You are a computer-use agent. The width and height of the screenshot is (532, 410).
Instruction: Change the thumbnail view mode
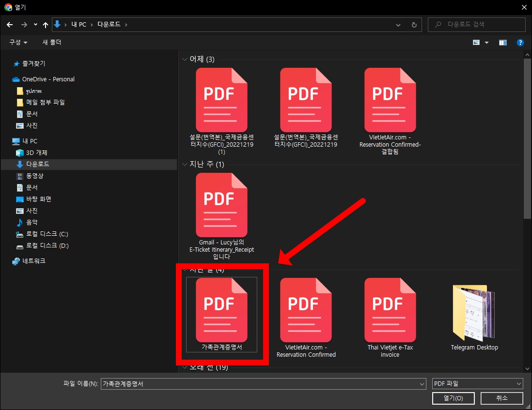click(x=477, y=43)
